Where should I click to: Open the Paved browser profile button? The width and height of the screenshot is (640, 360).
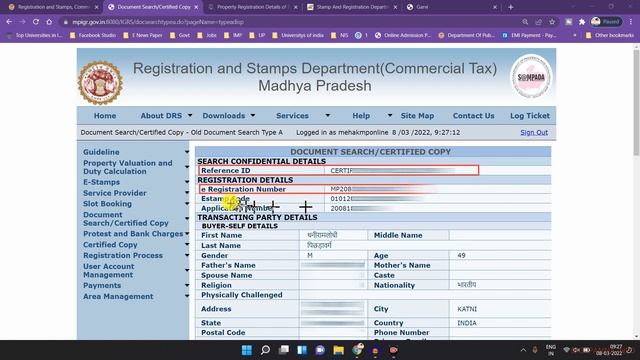[x=606, y=22]
